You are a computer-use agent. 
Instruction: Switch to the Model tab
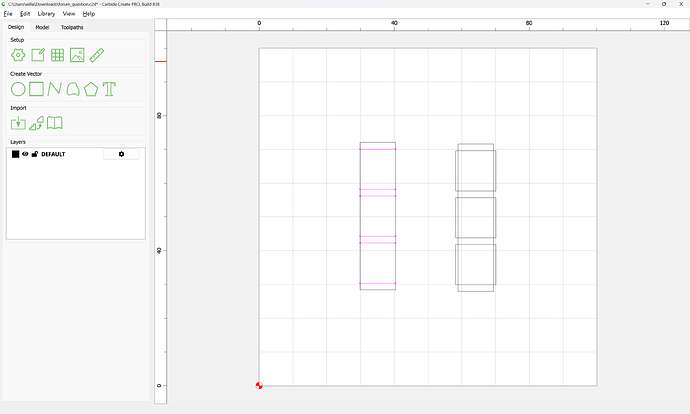coord(42,27)
